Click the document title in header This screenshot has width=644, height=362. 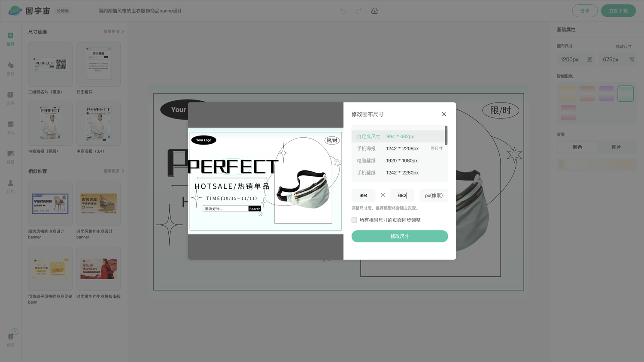tap(140, 11)
